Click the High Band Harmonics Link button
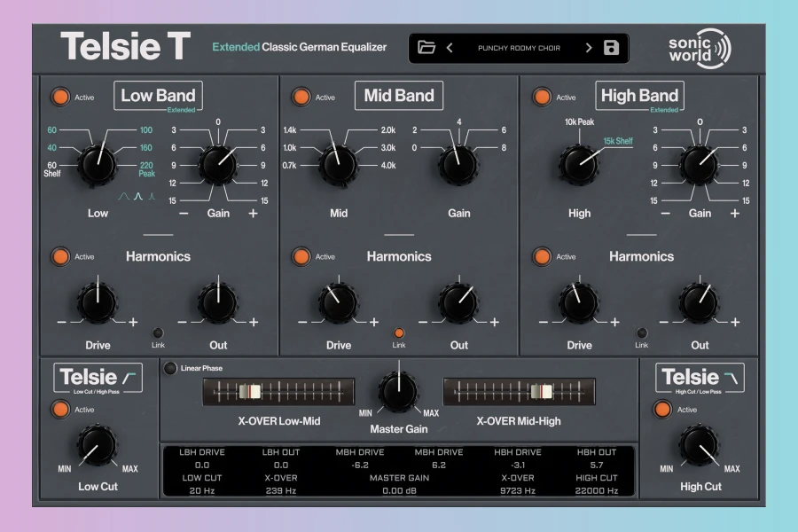 pyautogui.click(x=641, y=332)
